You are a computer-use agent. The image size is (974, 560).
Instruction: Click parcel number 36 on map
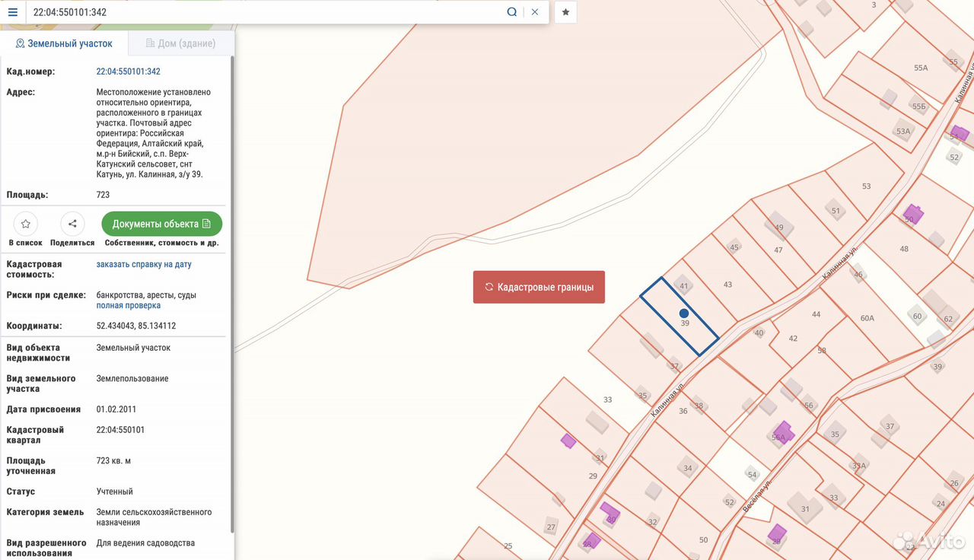click(x=683, y=411)
